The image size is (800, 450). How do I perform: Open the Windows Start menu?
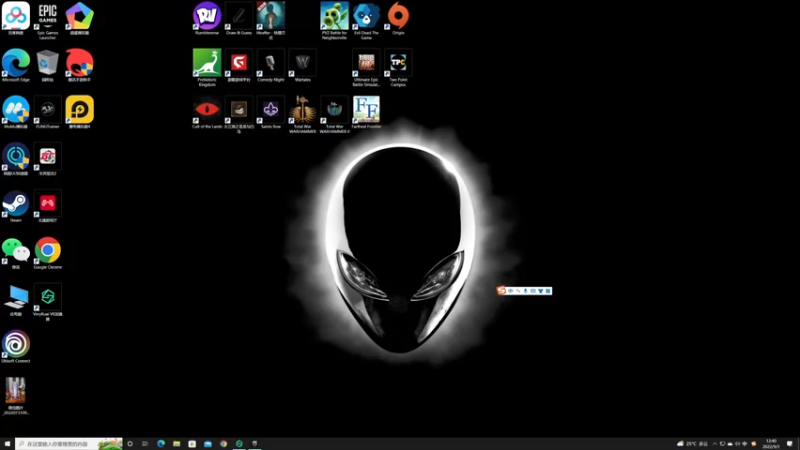tap(7, 444)
